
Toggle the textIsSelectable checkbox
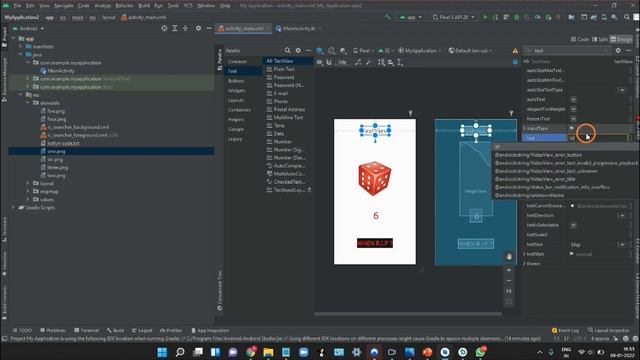pyautogui.click(x=573, y=225)
